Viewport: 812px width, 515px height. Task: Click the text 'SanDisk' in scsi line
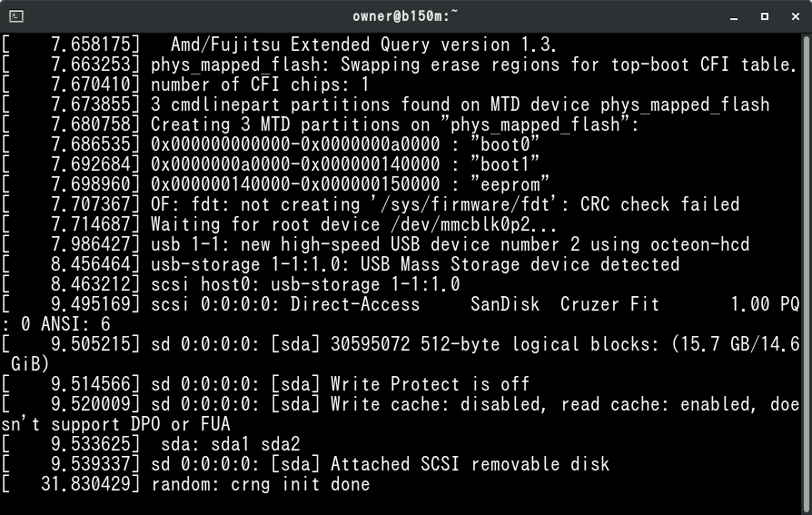coord(505,304)
